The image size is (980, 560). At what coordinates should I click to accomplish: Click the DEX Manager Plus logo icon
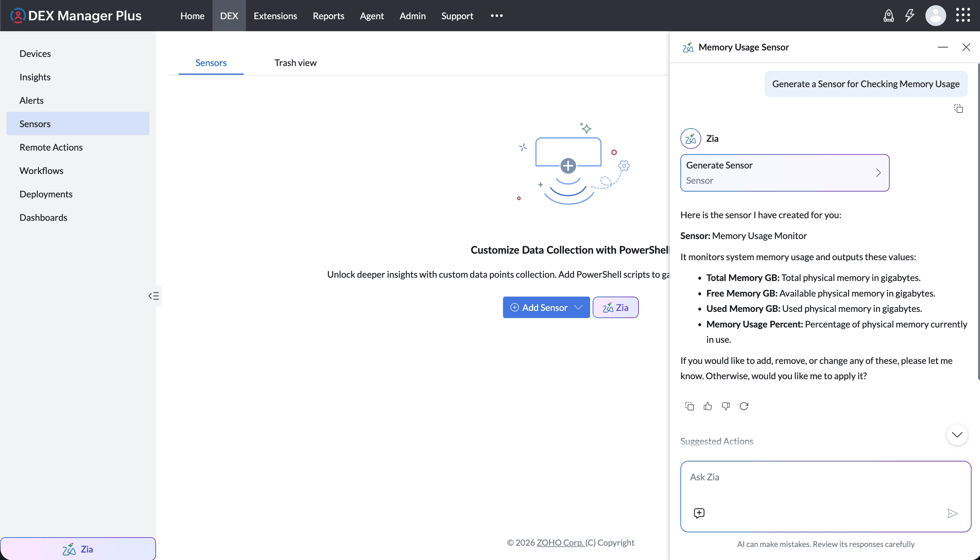tap(18, 16)
